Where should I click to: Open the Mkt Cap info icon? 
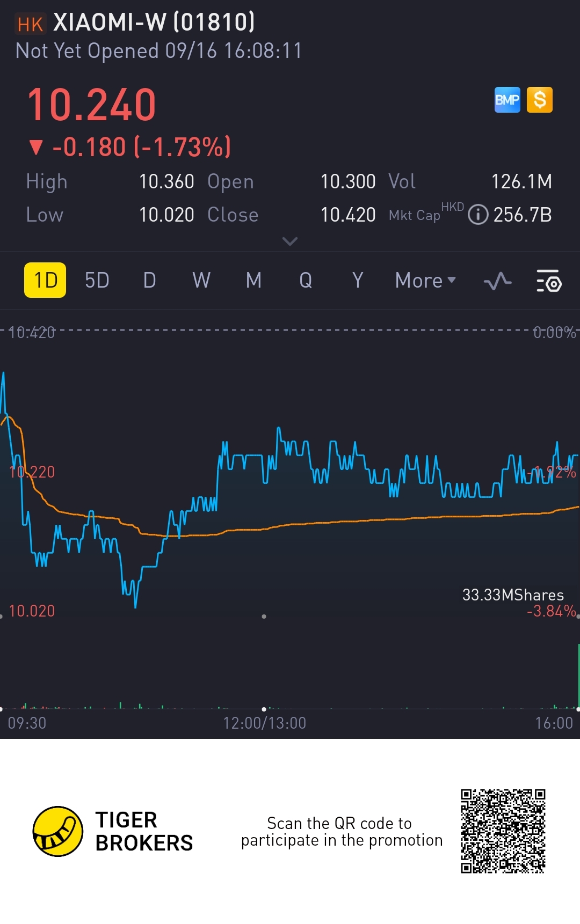[x=477, y=215]
